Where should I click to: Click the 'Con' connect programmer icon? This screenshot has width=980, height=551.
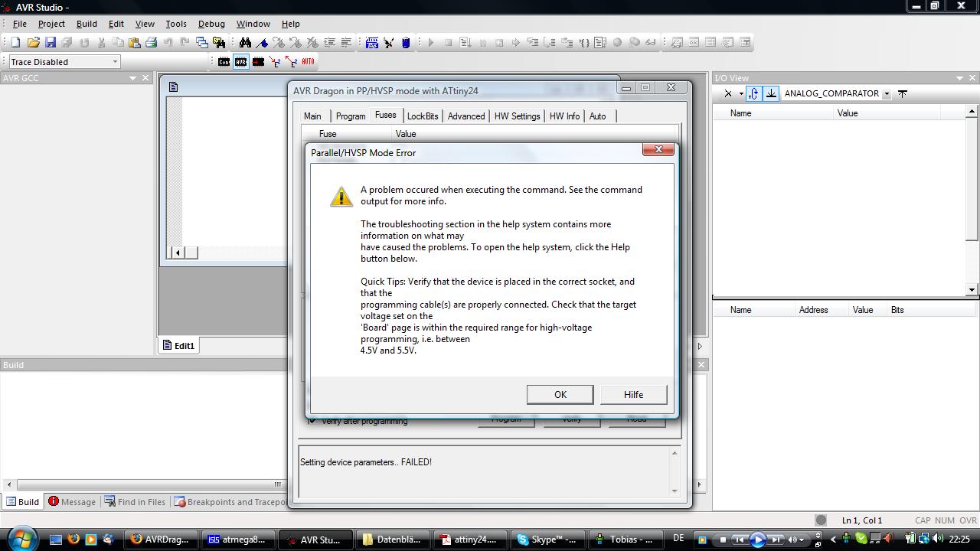(224, 62)
